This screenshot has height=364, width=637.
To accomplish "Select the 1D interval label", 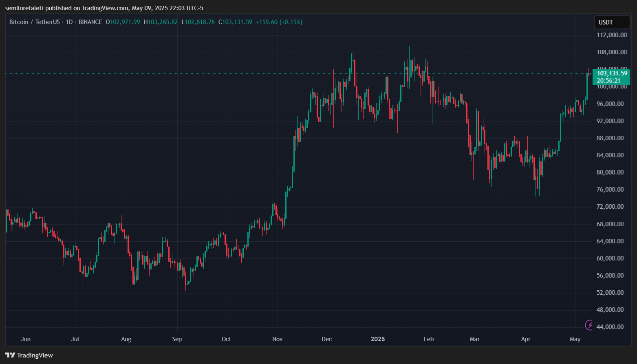I will point(69,22).
